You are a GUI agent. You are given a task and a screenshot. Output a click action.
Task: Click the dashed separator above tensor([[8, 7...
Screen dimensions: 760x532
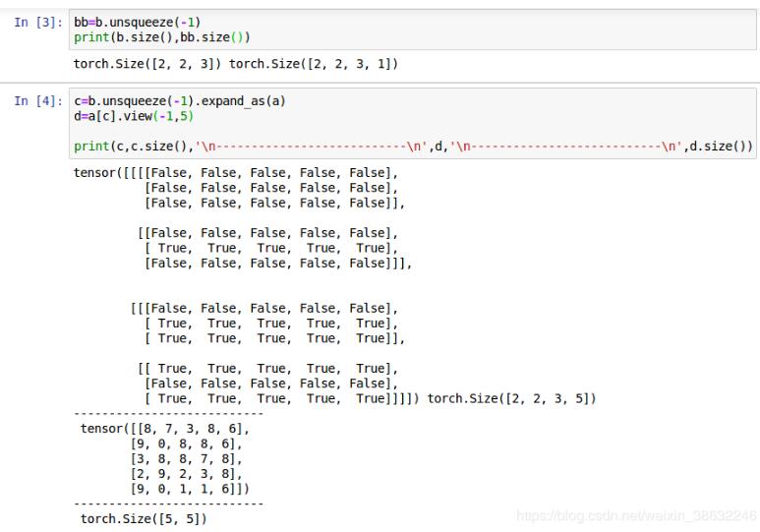point(168,413)
